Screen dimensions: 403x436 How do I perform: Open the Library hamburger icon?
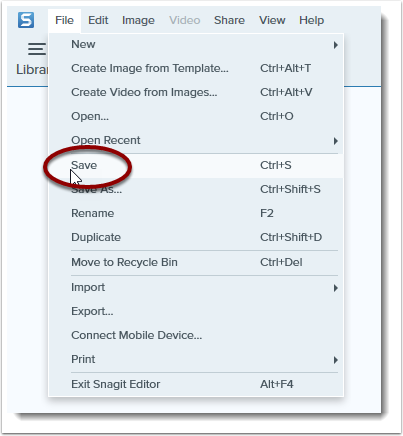coord(37,49)
